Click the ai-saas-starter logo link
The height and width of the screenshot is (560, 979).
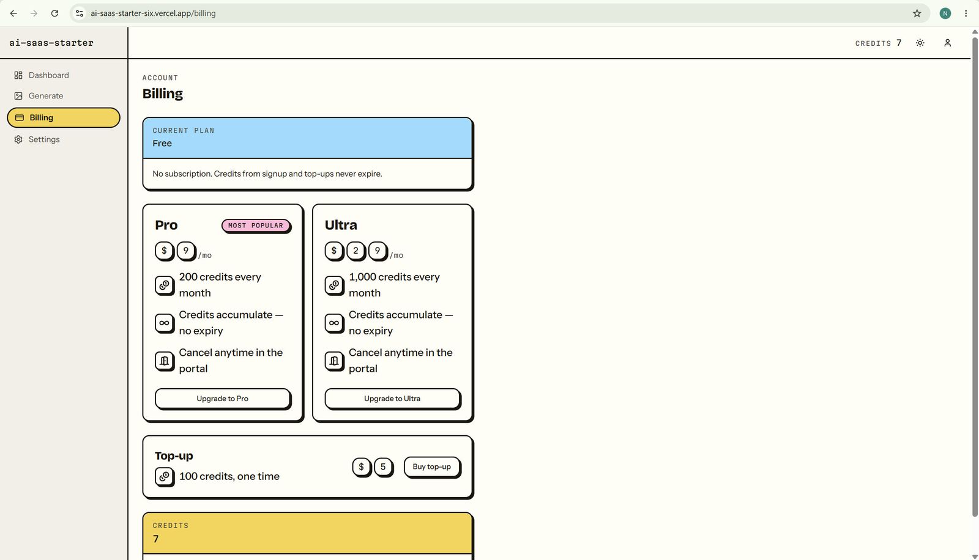(x=51, y=43)
